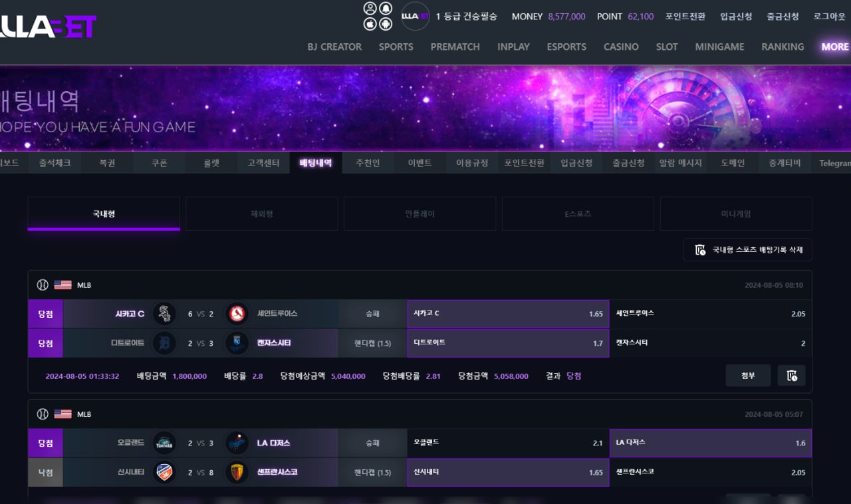Open the notification bell icon
851x504 pixels.
click(x=386, y=9)
